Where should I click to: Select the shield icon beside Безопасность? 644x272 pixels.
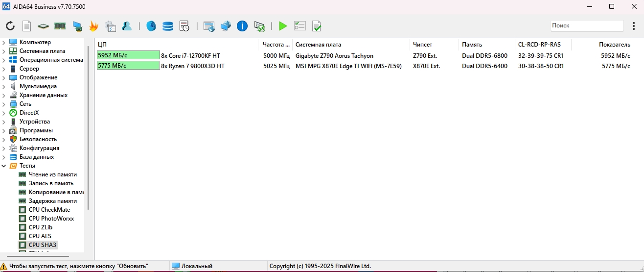(13, 139)
